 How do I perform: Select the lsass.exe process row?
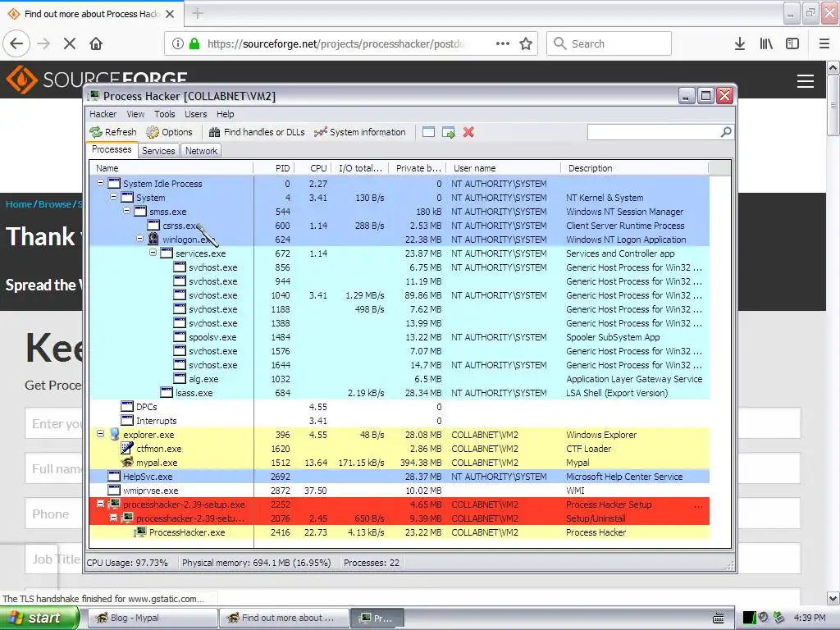[x=399, y=393]
